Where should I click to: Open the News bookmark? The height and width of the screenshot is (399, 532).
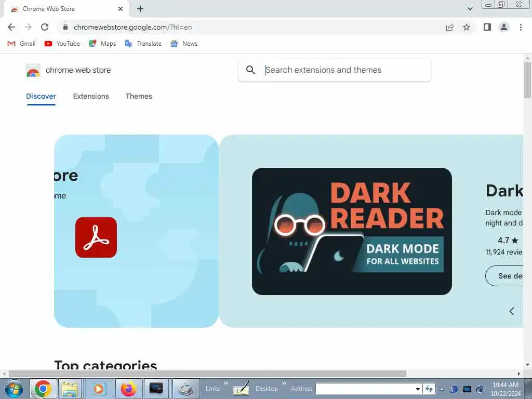[184, 44]
